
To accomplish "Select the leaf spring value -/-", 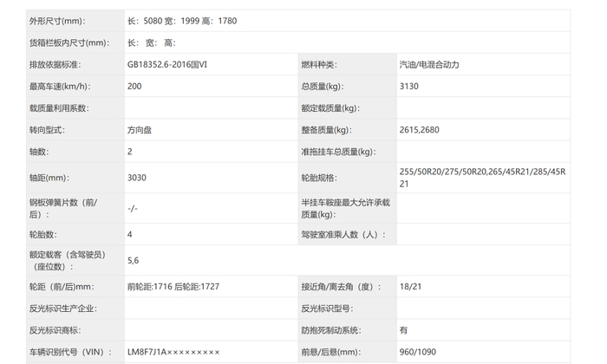I will click(133, 209).
